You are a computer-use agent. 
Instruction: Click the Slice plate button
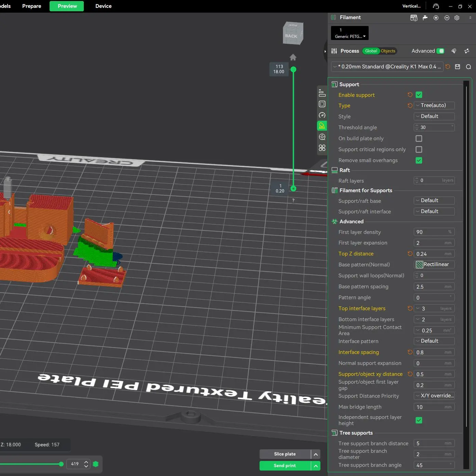tap(285, 454)
